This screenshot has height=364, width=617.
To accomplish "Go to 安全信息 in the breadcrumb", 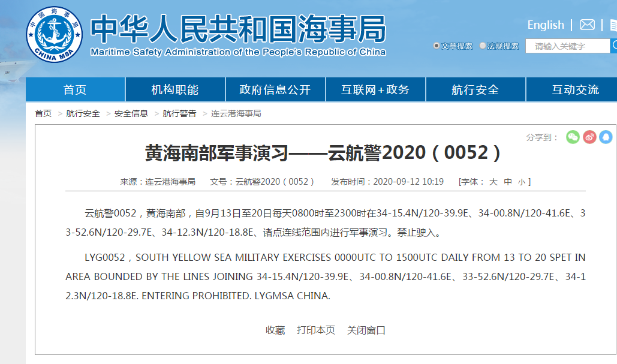I will (131, 113).
